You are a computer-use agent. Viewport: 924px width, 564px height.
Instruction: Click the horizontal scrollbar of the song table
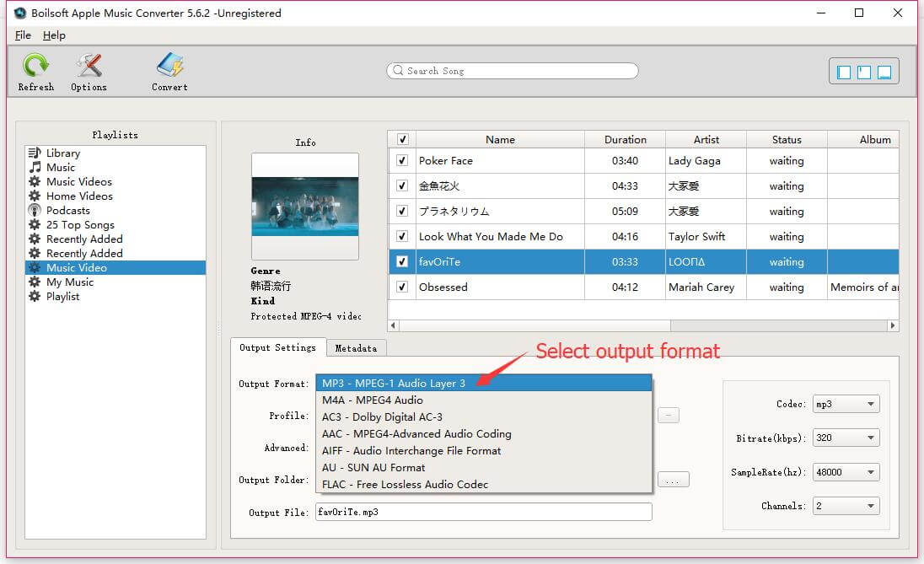pyautogui.click(x=535, y=325)
